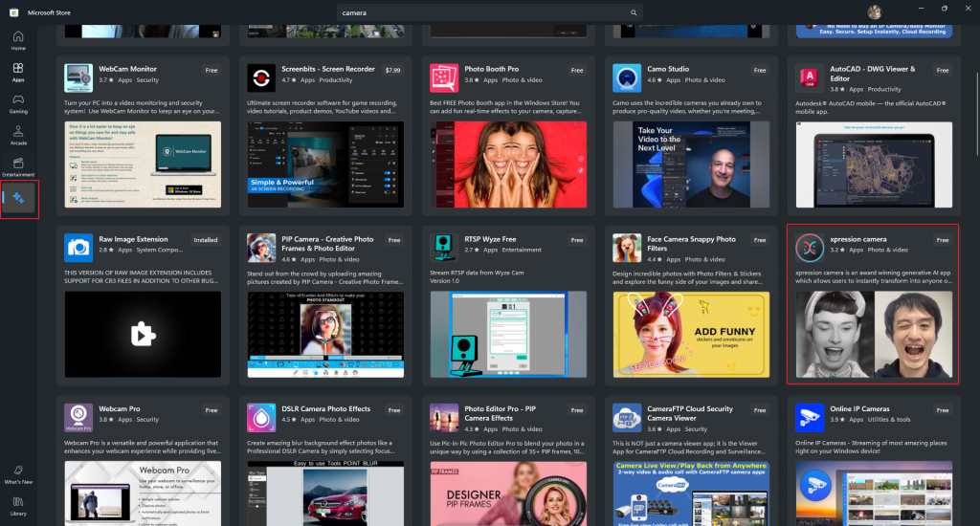The height and width of the screenshot is (526, 980).
Task: Open the Face Camera 'ADD FUNNY' preview image
Action: (691, 334)
